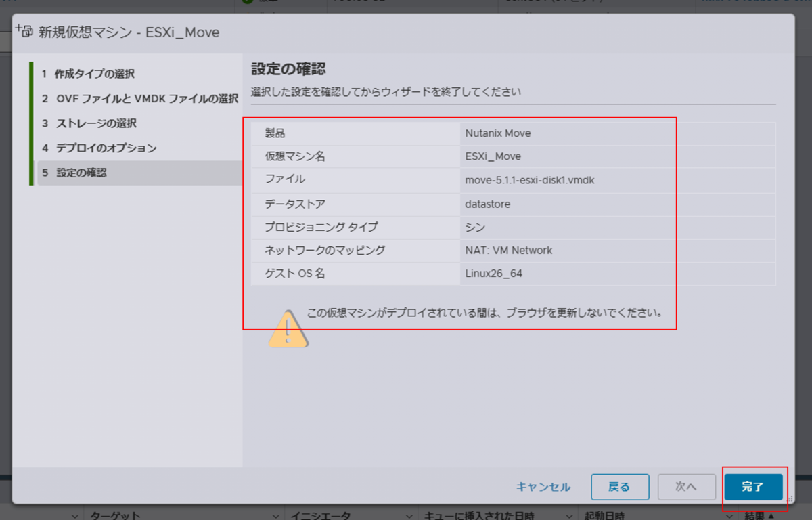Go to step 4 デプロイのオプション

99,148
